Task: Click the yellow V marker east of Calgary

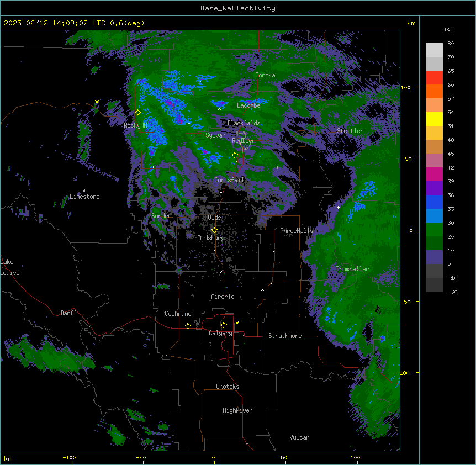Action: pyautogui.click(x=237, y=323)
